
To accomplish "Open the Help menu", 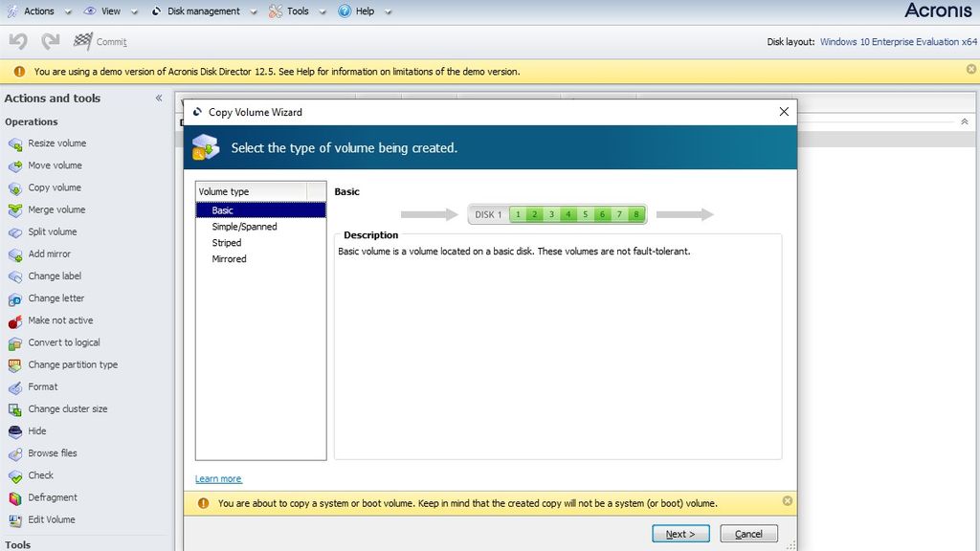I will tap(362, 11).
